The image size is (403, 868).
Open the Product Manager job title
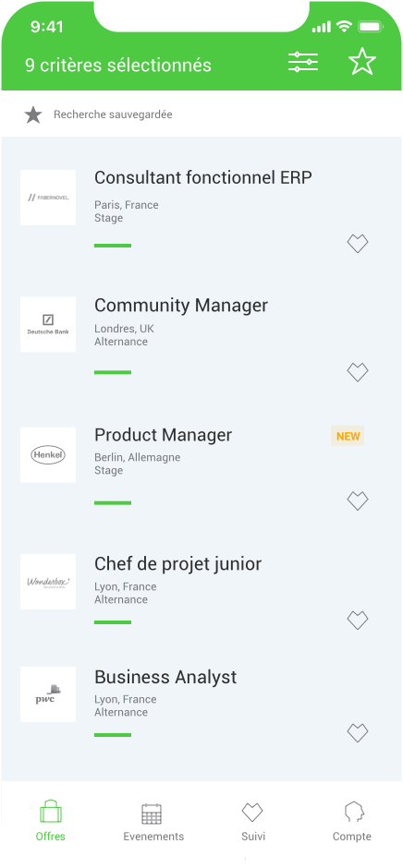163,435
